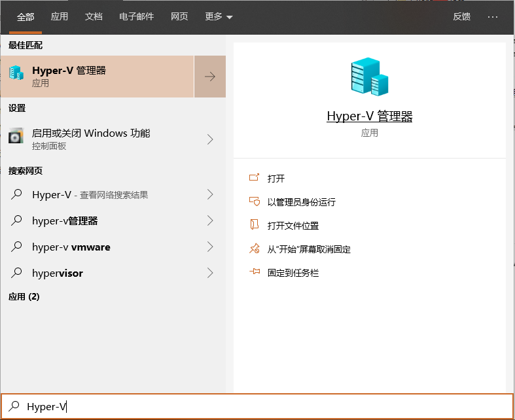Select the 全部 tab

coord(26,17)
